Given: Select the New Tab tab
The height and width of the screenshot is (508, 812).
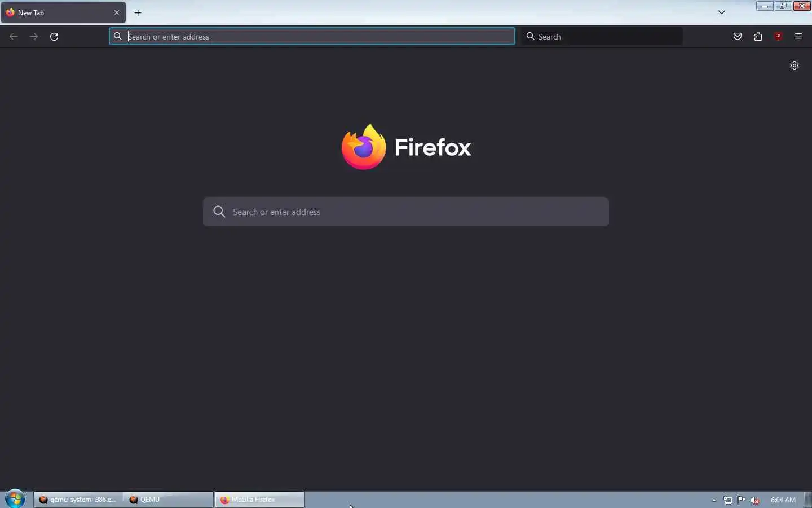Looking at the screenshot, I should coord(63,12).
